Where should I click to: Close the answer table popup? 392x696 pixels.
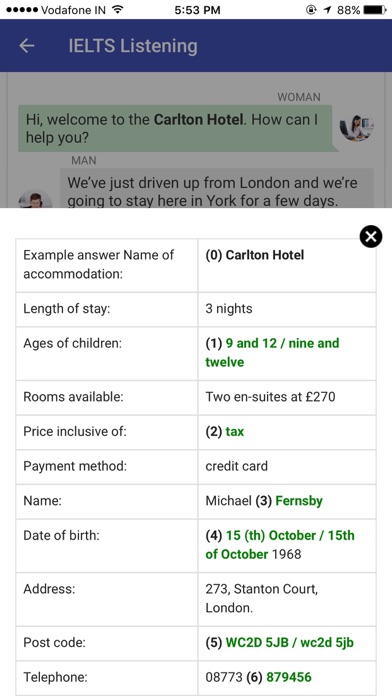click(x=371, y=236)
